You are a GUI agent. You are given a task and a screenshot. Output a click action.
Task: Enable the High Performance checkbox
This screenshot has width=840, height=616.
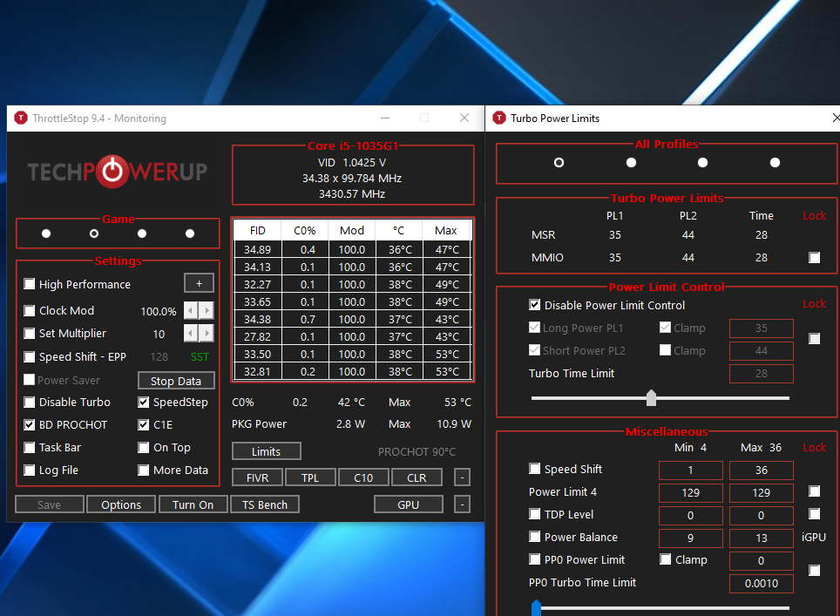[x=30, y=284]
